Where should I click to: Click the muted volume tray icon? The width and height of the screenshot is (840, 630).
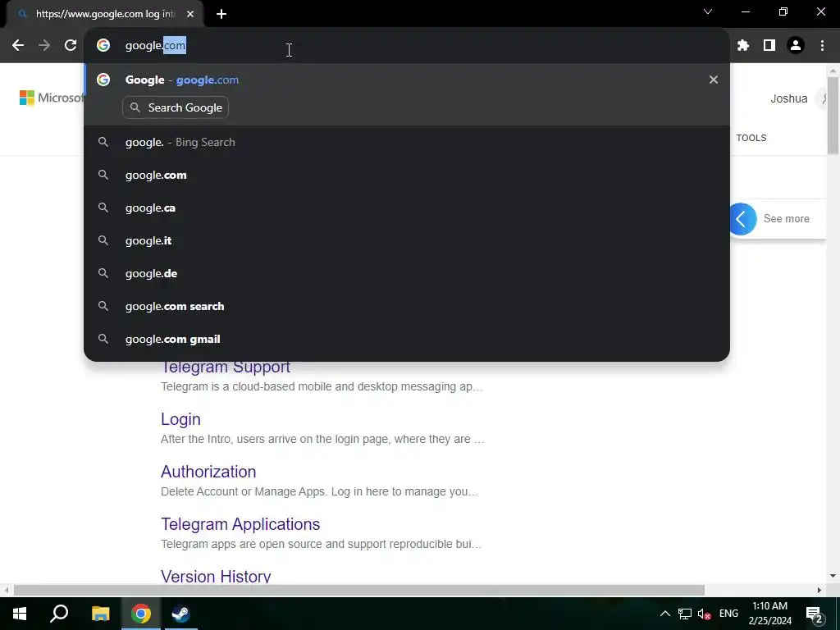pos(704,614)
